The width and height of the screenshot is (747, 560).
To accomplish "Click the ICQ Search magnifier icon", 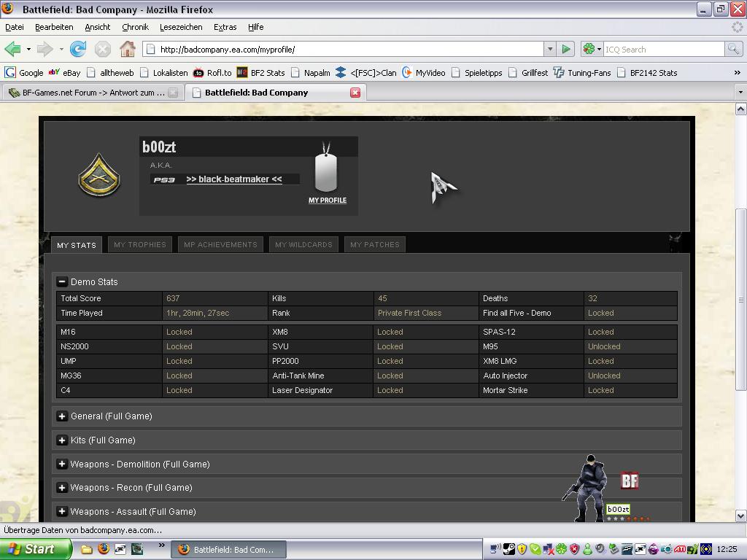I will tap(733, 49).
